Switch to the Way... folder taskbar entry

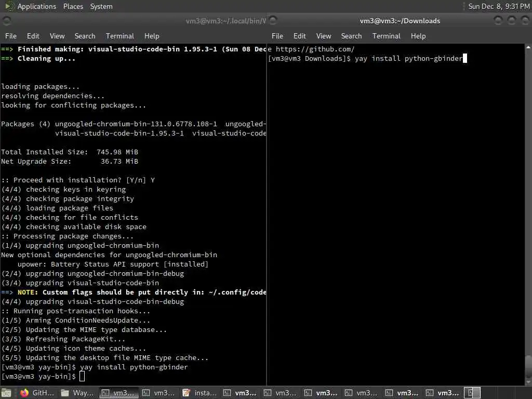pyautogui.click(x=78, y=393)
